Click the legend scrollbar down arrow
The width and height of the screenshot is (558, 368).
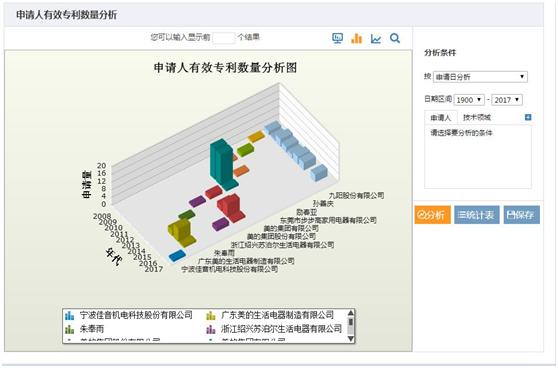[351, 339]
